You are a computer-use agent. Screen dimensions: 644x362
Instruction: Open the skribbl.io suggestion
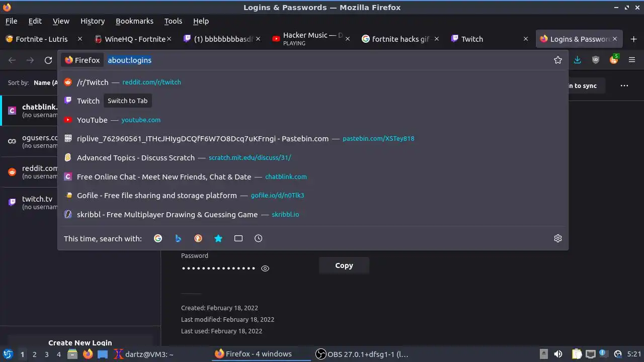point(313,214)
